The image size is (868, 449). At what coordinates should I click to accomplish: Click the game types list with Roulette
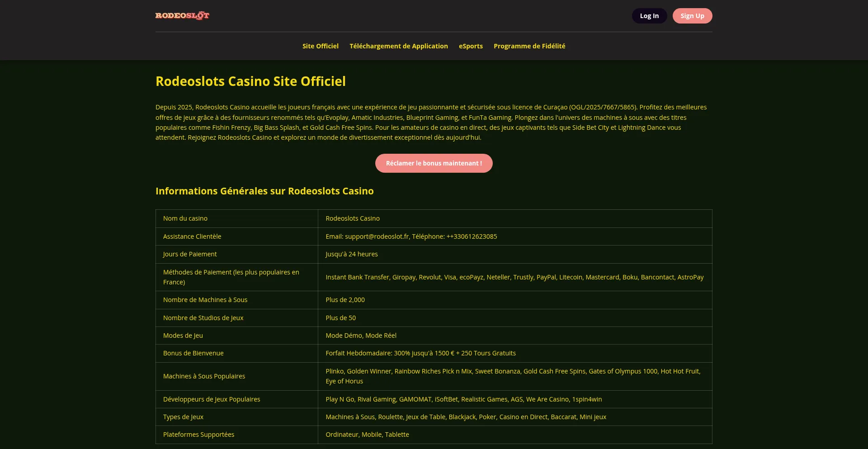pyautogui.click(x=515, y=417)
